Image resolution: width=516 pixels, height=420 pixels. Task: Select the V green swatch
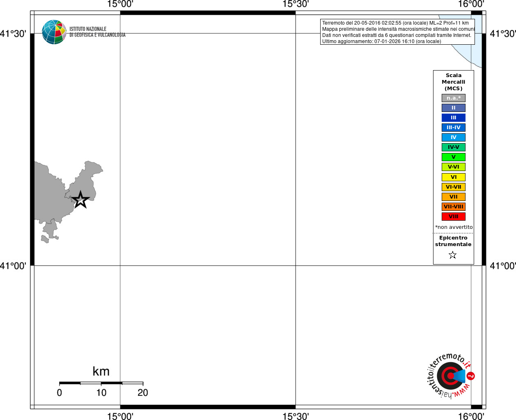(453, 157)
